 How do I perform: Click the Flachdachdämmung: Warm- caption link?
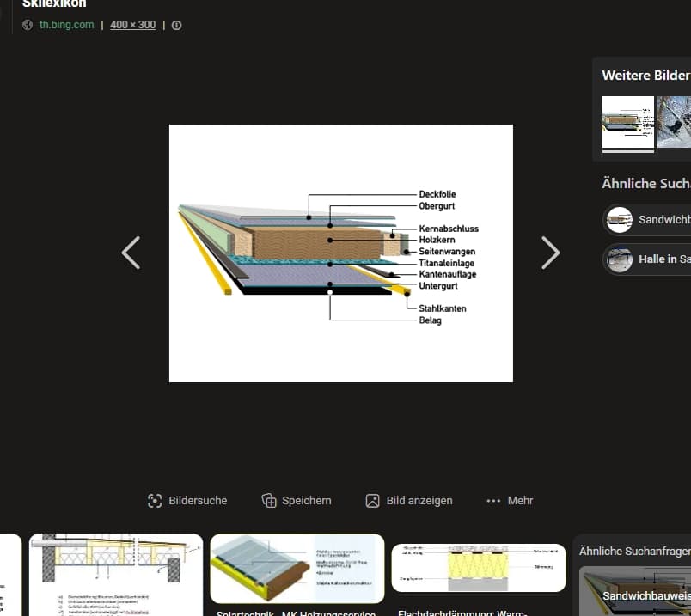click(x=462, y=613)
